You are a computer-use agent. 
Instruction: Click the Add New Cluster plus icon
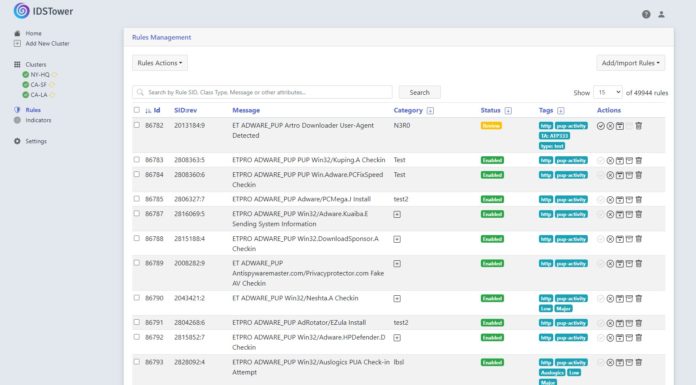pyautogui.click(x=17, y=44)
